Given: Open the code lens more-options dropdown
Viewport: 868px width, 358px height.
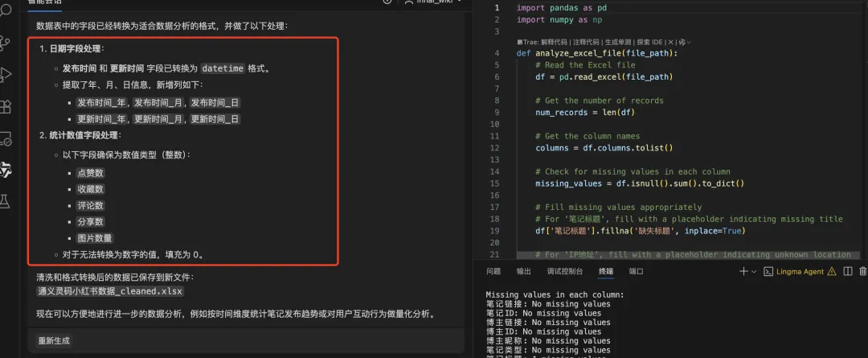Looking at the screenshot, I should pyautogui.click(x=685, y=42).
